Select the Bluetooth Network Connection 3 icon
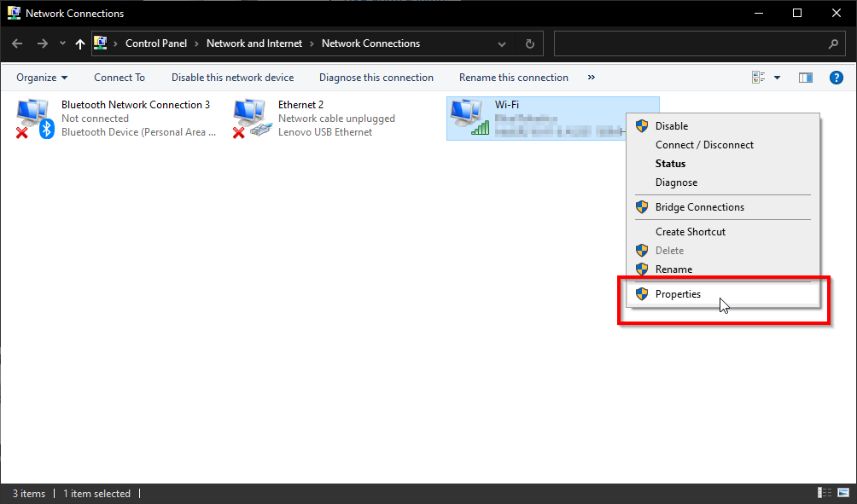The height and width of the screenshot is (504, 857). click(x=32, y=118)
